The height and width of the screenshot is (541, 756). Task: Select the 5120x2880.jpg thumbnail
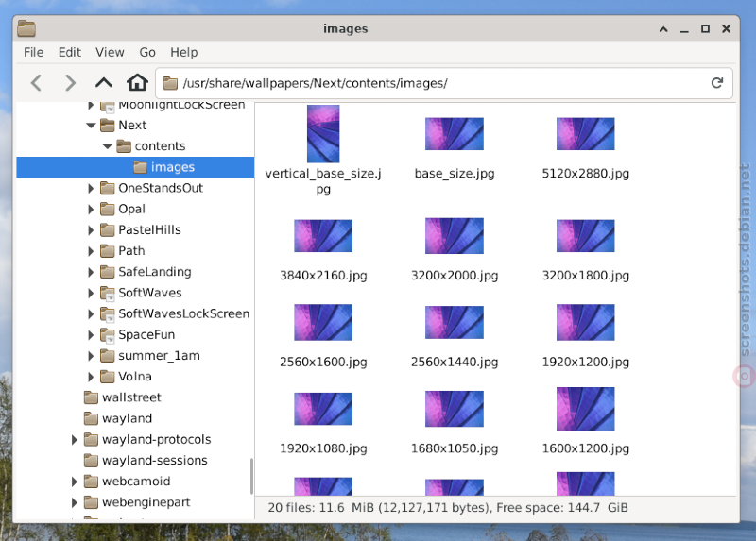585,134
